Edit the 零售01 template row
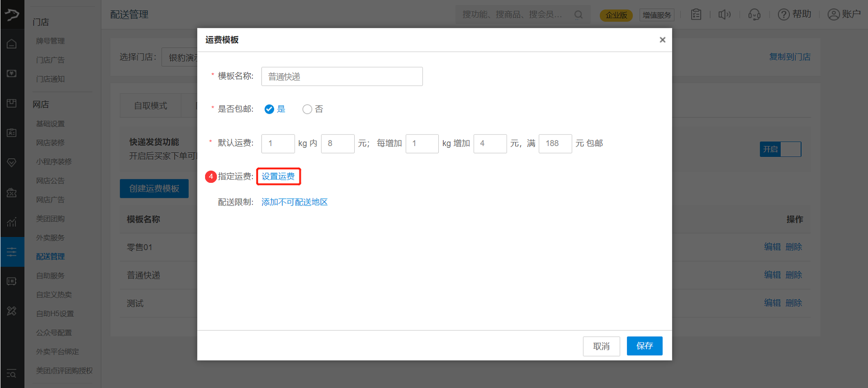The height and width of the screenshot is (388, 868). [x=773, y=247]
